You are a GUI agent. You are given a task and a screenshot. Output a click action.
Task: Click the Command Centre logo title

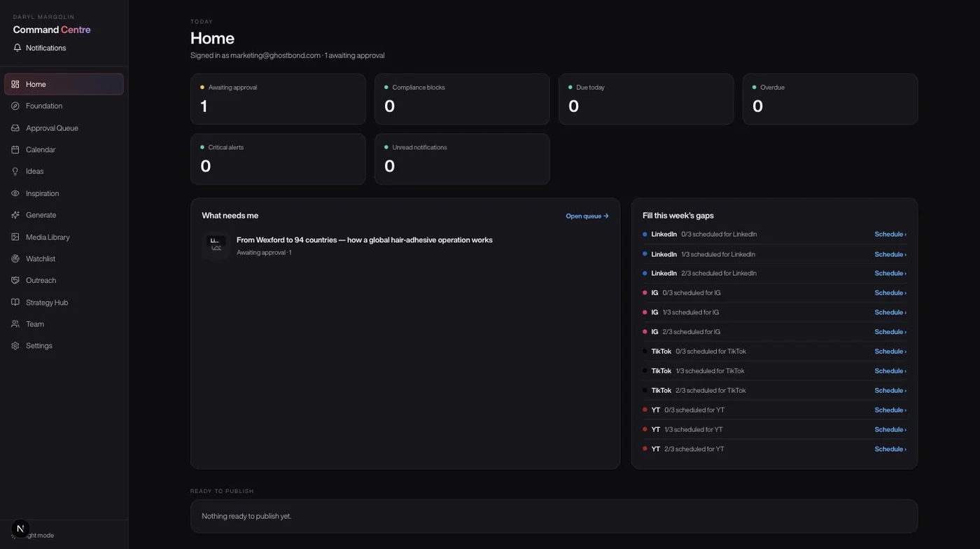[x=52, y=29]
